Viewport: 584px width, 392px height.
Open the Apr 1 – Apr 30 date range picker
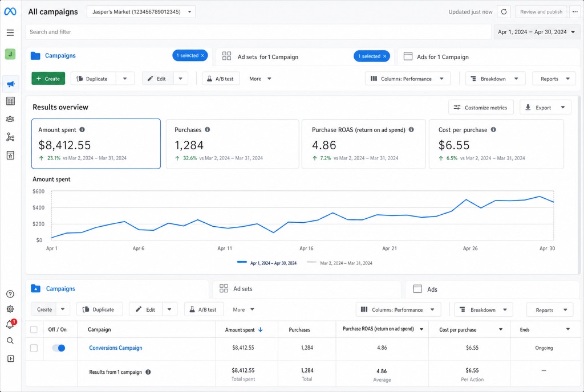tap(537, 32)
